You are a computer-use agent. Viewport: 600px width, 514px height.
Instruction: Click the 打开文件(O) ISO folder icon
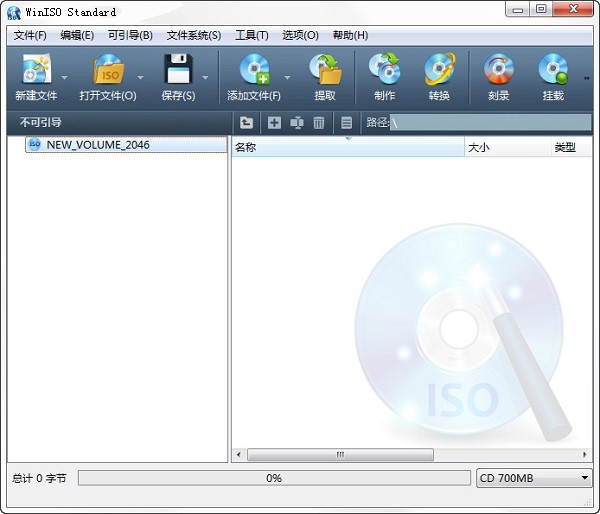click(x=109, y=69)
